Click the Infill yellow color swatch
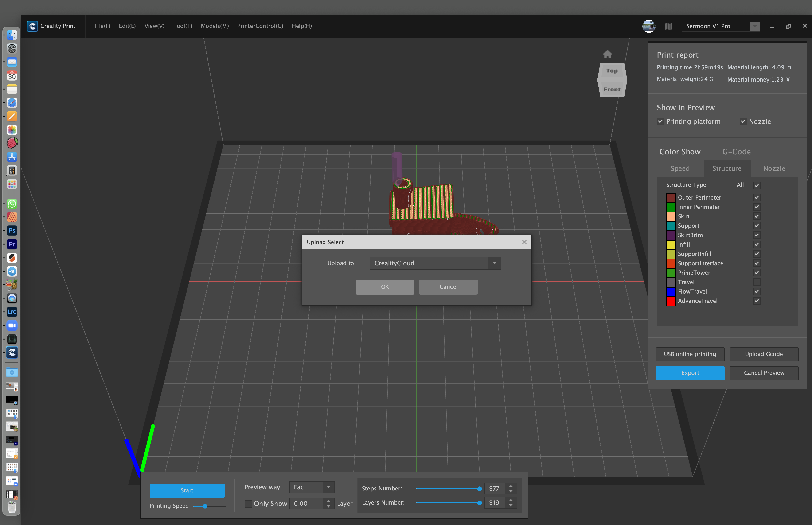Viewport: 812px width, 525px height. (671, 244)
